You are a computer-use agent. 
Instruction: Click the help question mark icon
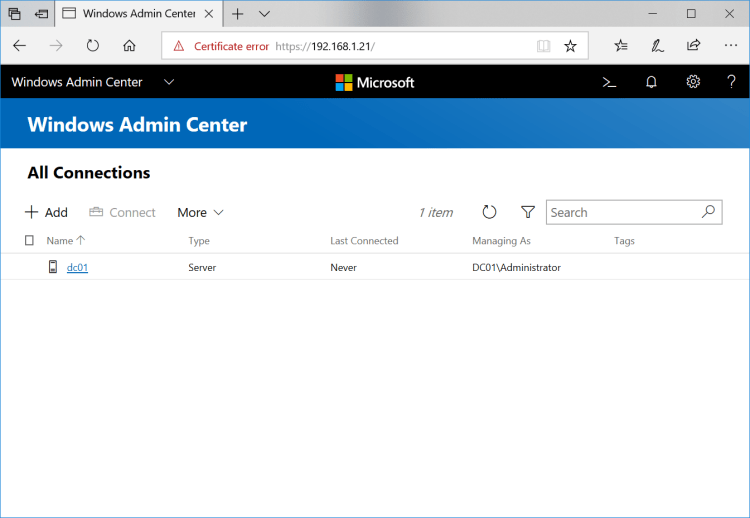(x=731, y=82)
